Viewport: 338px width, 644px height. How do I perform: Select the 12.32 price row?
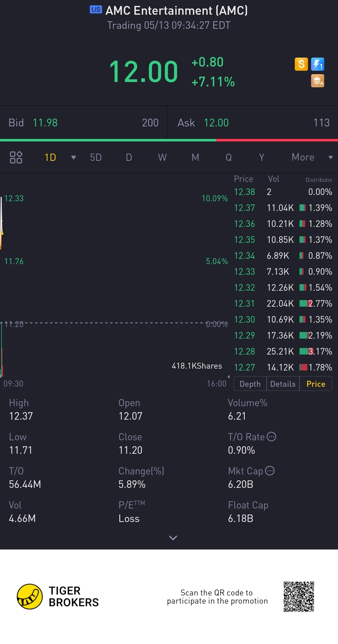[283, 288]
